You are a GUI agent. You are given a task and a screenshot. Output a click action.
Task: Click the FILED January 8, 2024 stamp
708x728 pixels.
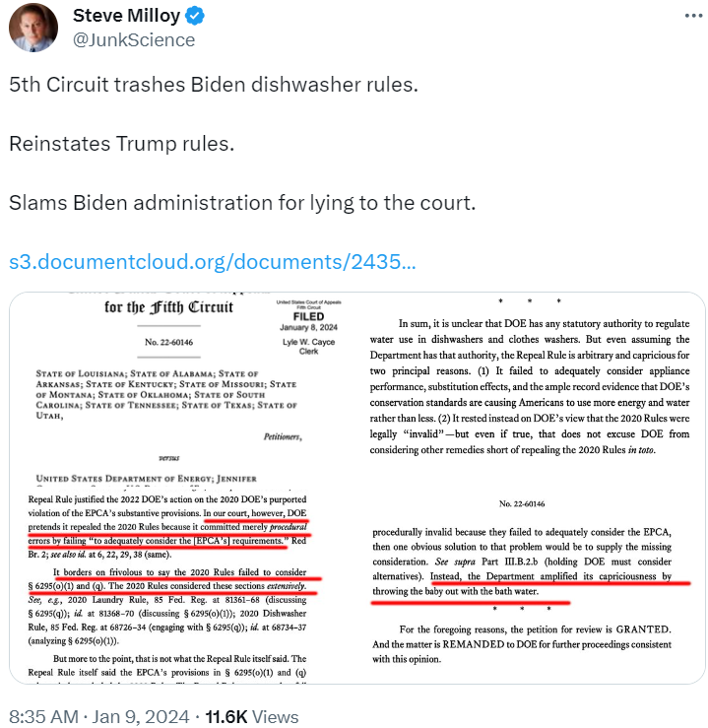pyautogui.click(x=308, y=327)
